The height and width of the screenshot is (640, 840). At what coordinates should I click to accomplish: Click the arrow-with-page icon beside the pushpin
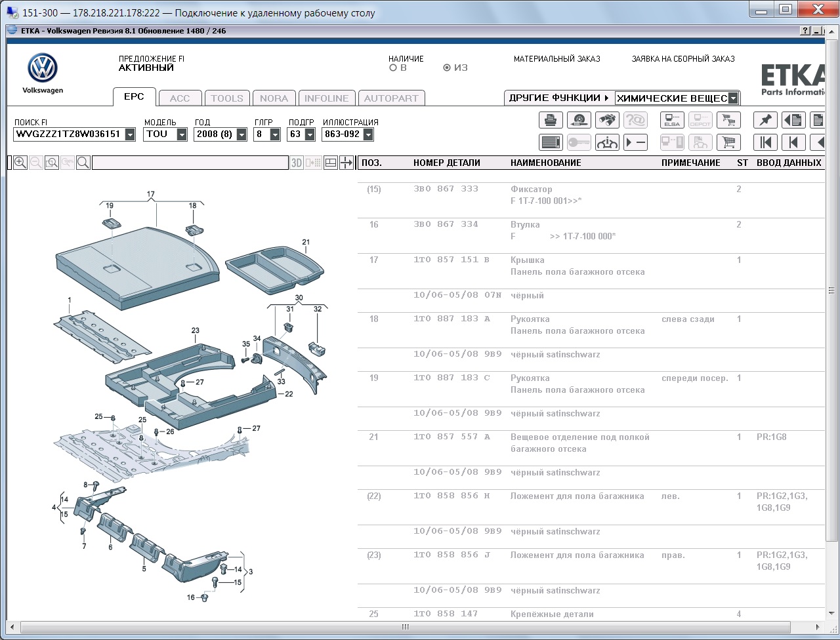793,120
